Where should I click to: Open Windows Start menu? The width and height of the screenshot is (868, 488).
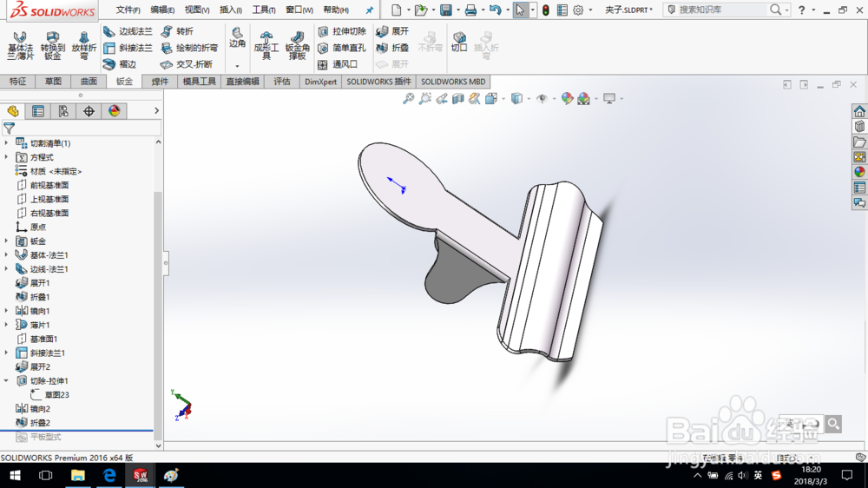[x=15, y=475]
